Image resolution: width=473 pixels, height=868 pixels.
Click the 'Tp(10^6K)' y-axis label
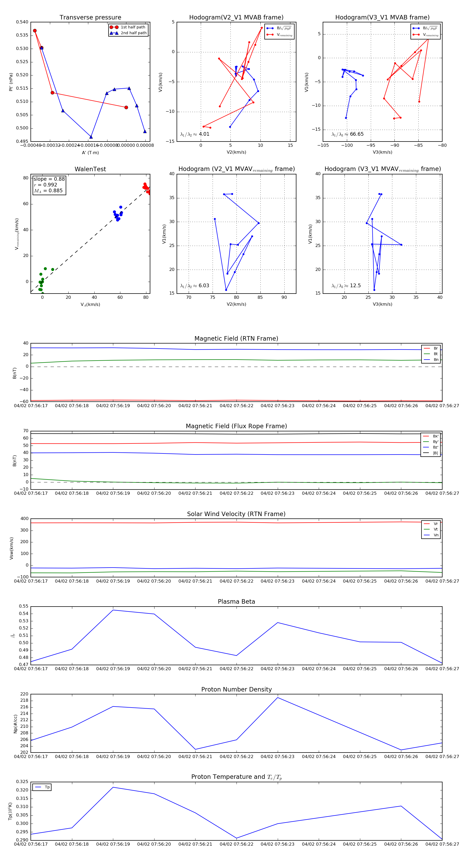coord(10,811)
